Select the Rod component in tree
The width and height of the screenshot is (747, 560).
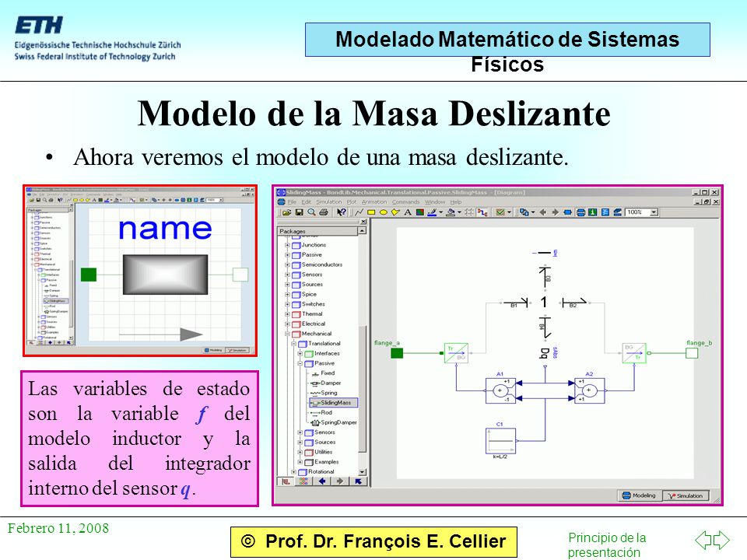coord(321,413)
